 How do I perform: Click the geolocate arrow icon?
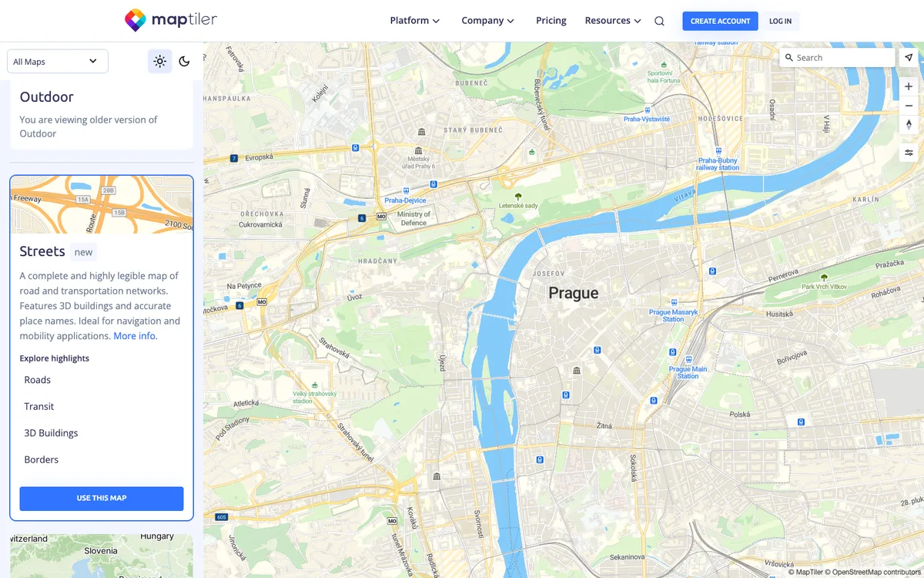(x=909, y=58)
